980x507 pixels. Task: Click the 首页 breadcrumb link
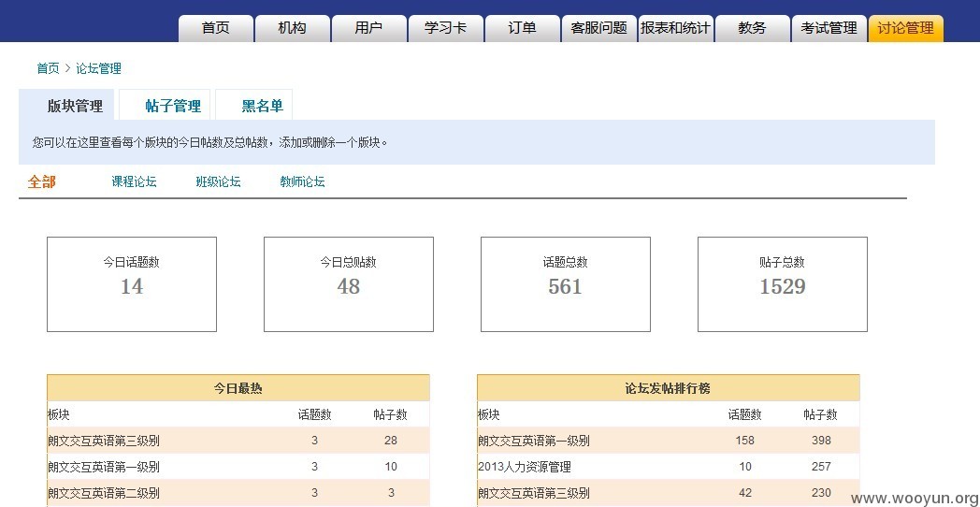pyautogui.click(x=48, y=69)
